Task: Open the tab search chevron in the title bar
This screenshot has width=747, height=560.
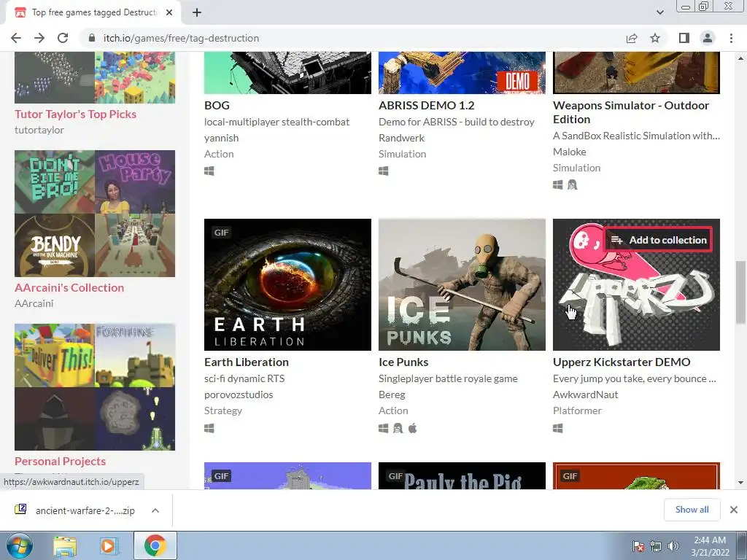Action: 659,12
